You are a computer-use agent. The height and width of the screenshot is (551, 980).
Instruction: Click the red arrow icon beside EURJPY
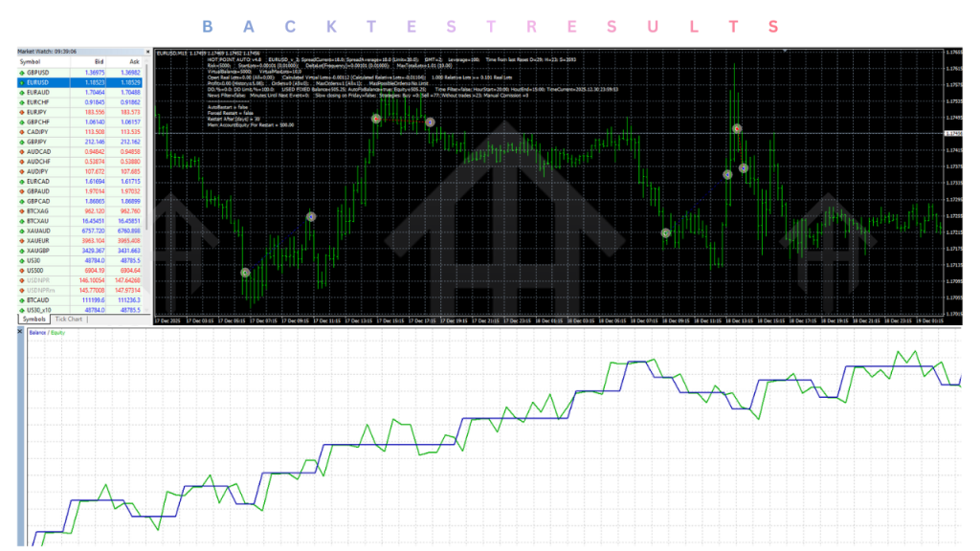(x=23, y=113)
